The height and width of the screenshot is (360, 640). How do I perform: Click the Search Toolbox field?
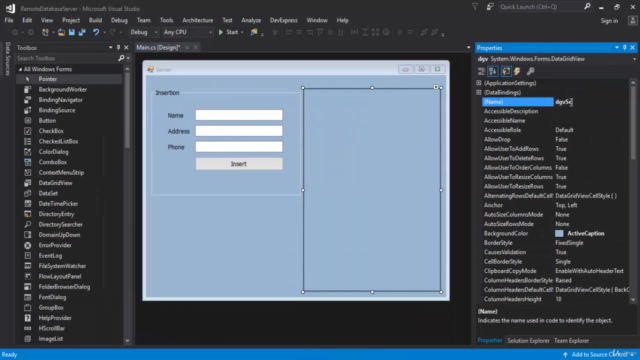tap(67, 58)
